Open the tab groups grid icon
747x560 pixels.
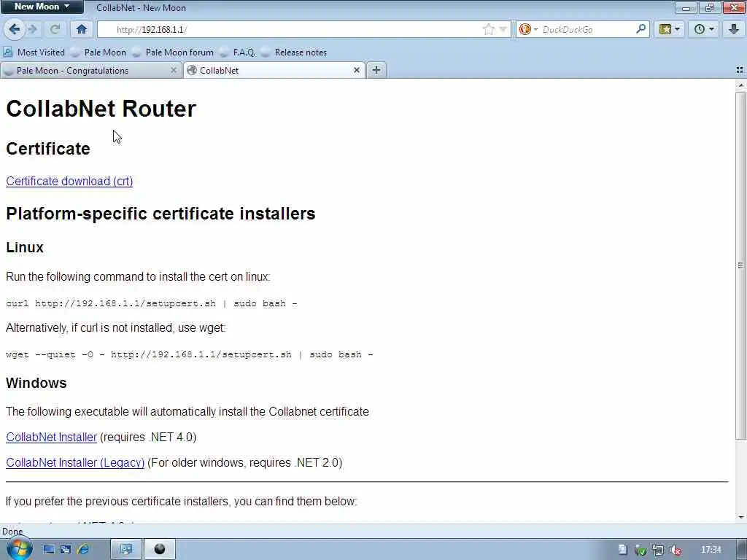pos(740,71)
